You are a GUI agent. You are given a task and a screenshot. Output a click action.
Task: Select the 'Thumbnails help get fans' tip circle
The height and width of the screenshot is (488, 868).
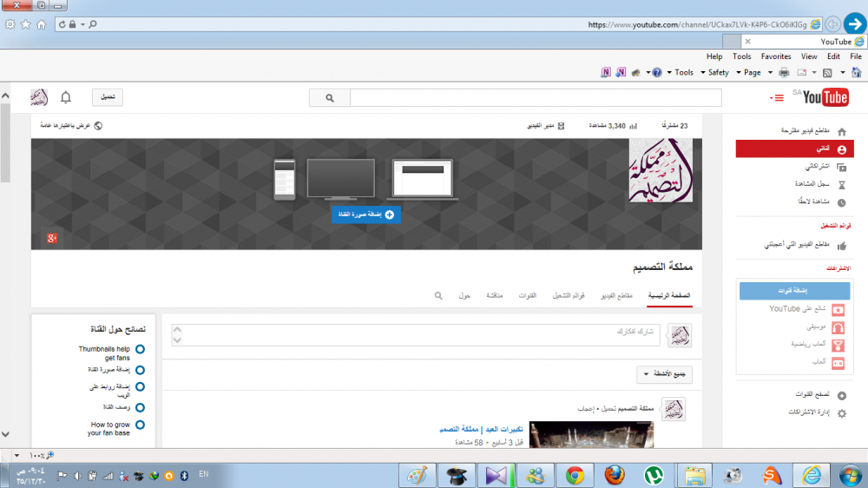(x=140, y=349)
